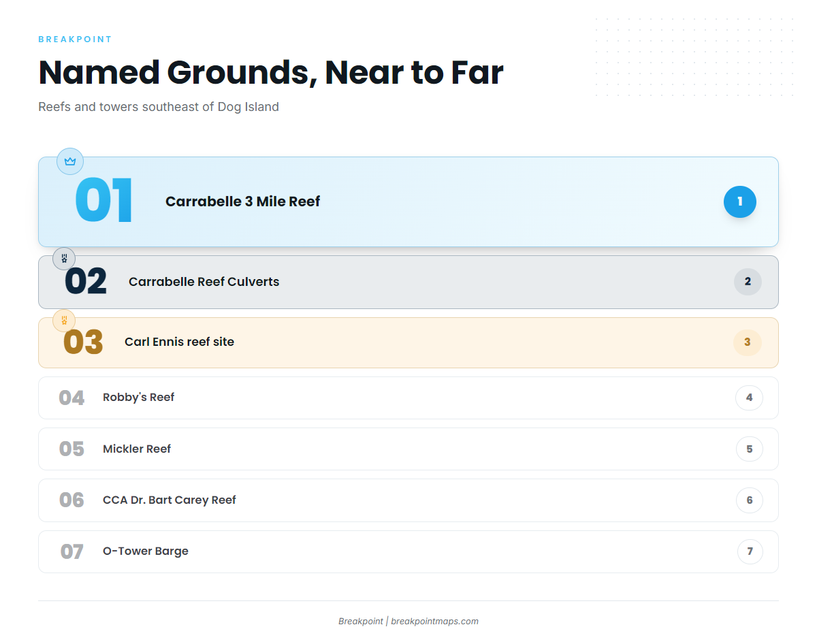Click the circle badge numbered 7
817x644 pixels.
pos(750,551)
